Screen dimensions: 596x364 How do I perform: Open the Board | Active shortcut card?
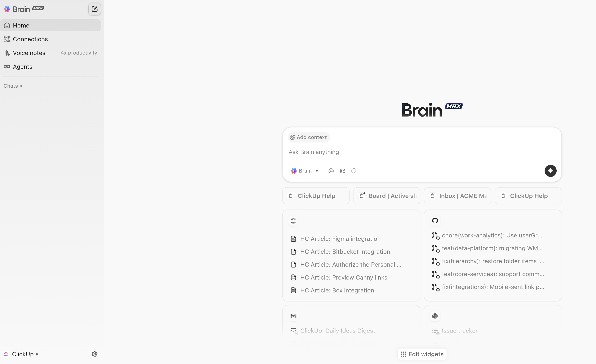386,196
